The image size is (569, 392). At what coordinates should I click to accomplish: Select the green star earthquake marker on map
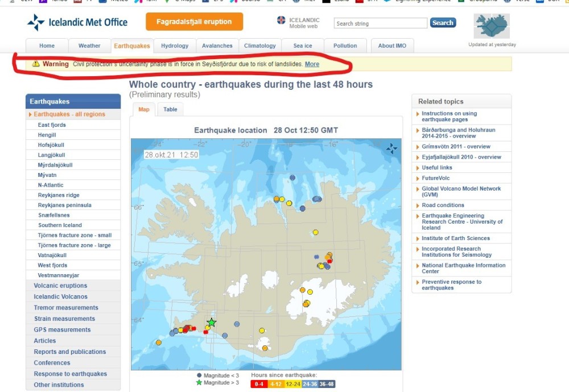tap(212, 323)
